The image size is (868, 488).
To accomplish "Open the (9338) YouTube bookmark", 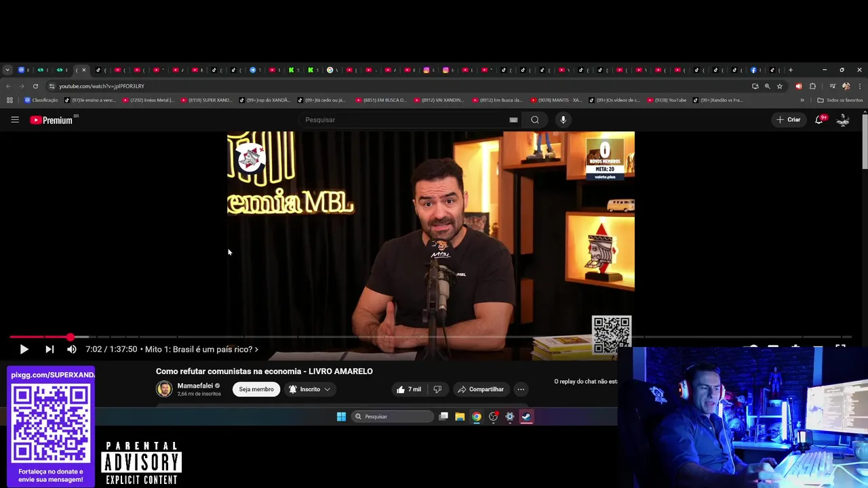I will (667, 100).
